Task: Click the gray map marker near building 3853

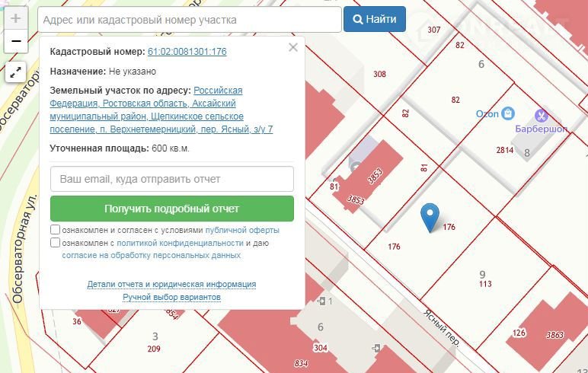Action: 356,166
